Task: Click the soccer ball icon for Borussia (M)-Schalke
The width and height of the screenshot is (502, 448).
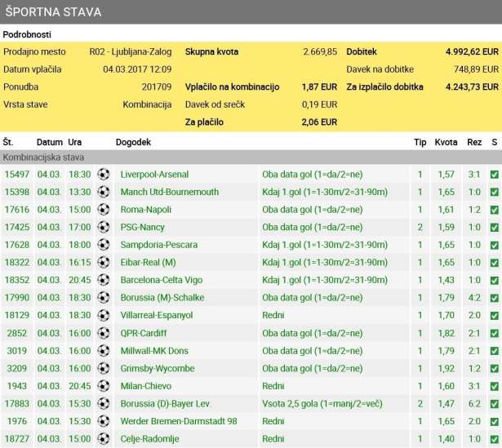Action: click(x=104, y=297)
